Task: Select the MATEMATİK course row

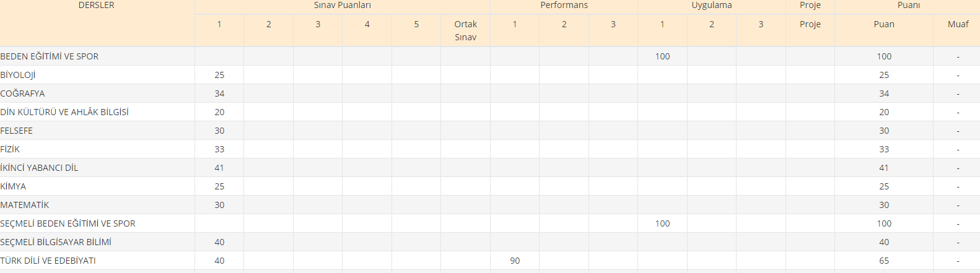Action: click(x=490, y=205)
